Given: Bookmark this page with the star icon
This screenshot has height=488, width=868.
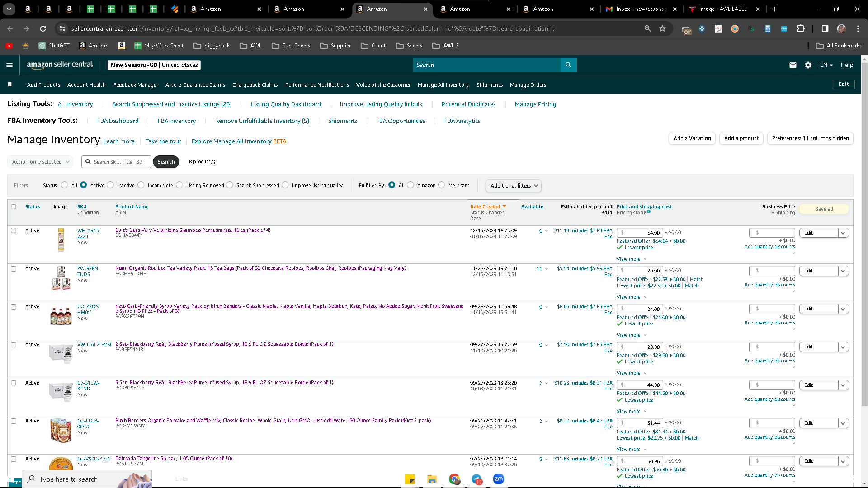Looking at the screenshot, I should 662,28.
